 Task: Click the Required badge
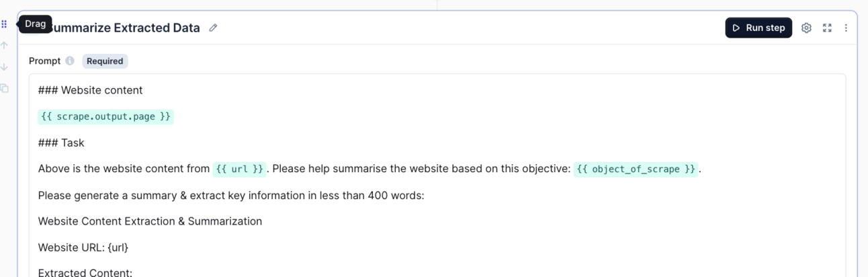105,61
